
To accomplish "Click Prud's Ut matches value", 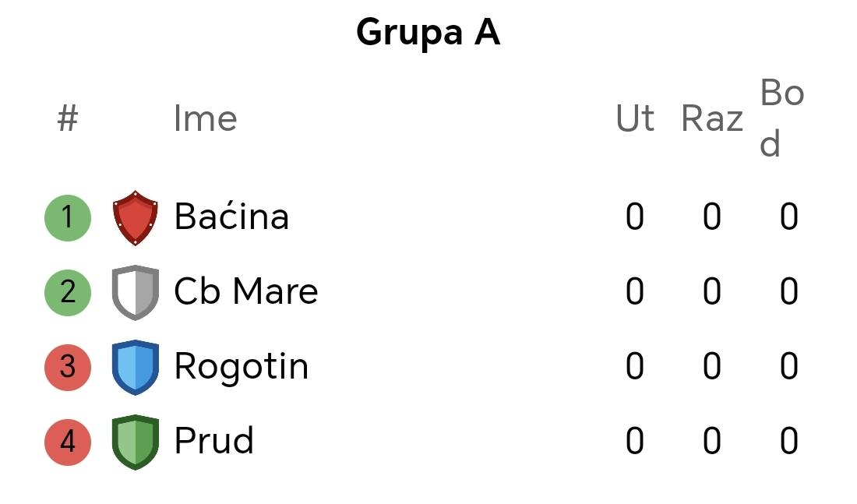I will pos(634,441).
